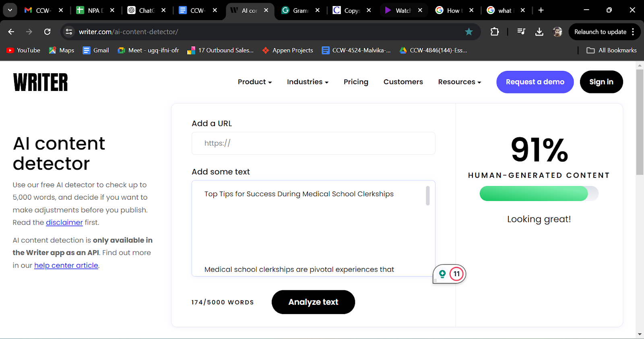Click the green human-generated content progress bar
Viewport: 644px width, 339px height.
[x=539, y=194]
